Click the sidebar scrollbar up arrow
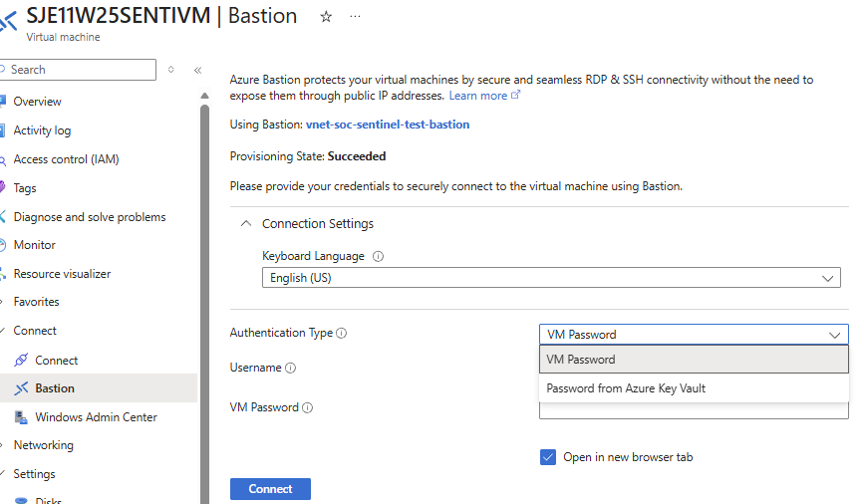 205,96
